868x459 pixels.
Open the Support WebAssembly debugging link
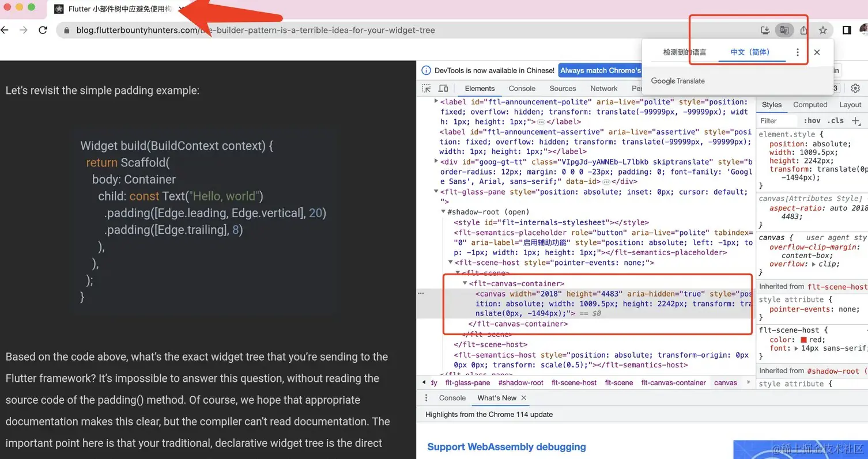tap(506, 447)
